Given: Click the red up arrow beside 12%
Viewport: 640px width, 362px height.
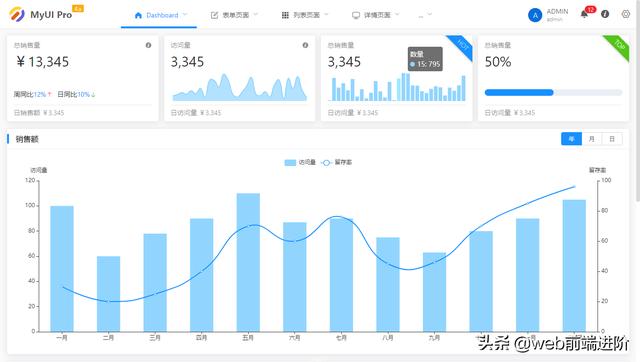Looking at the screenshot, I should pos(49,94).
